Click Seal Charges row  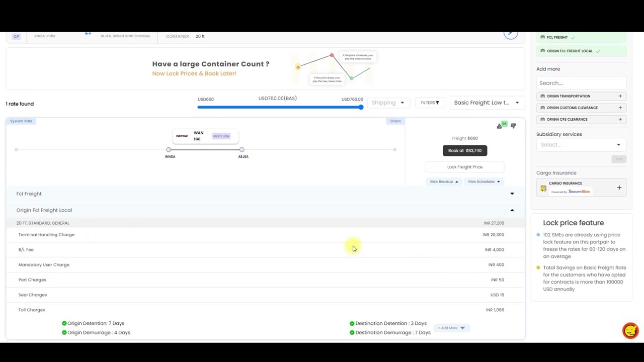click(265, 295)
